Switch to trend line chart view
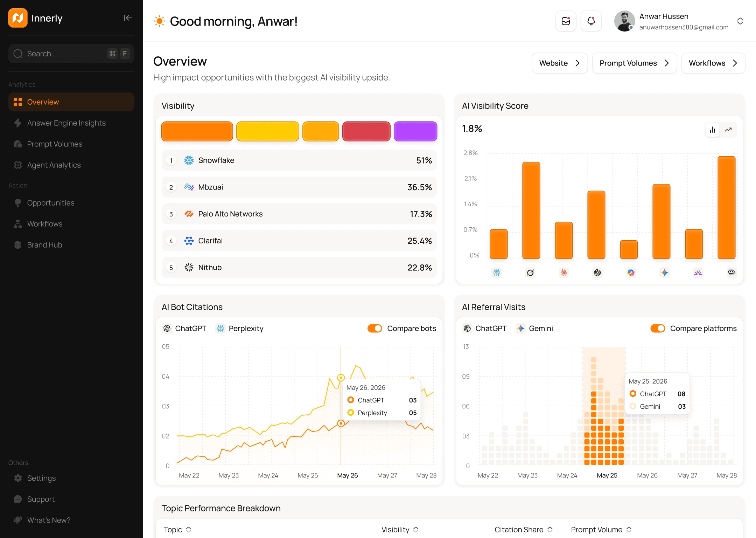Image resolution: width=756 pixels, height=538 pixels. pyautogui.click(x=728, y=130)
